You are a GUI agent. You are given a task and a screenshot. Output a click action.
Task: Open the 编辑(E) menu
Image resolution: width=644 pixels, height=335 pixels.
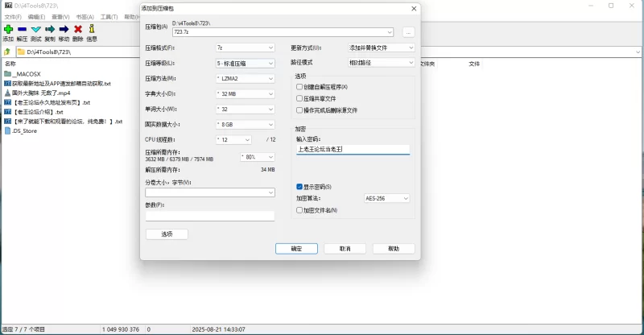[x=36, y=17]
